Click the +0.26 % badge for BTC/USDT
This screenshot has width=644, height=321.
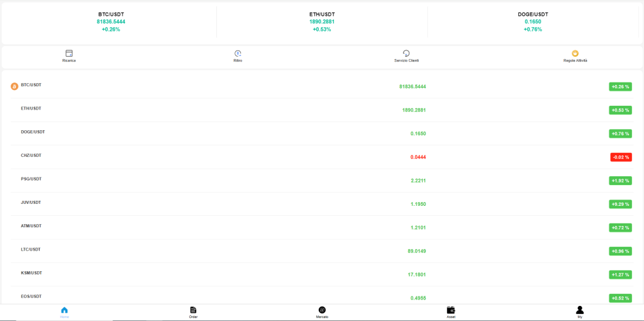click(620, 87)
